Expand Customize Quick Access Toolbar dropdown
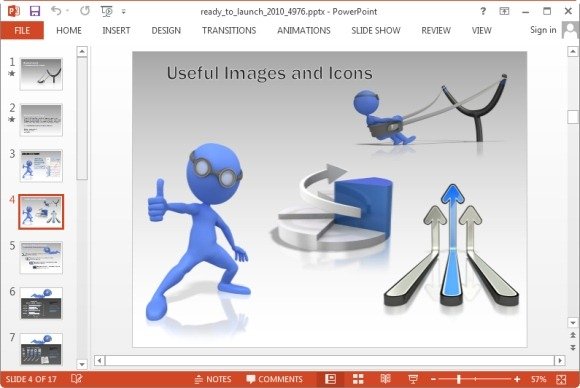 (124, 12)
